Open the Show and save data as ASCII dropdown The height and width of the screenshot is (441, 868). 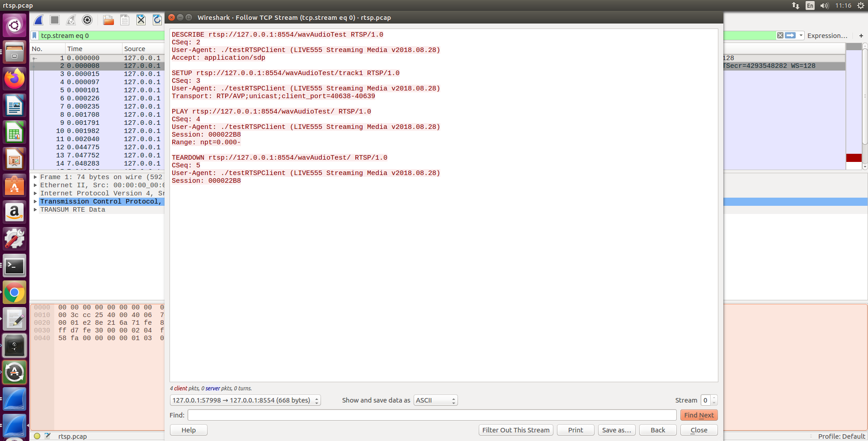435,400
